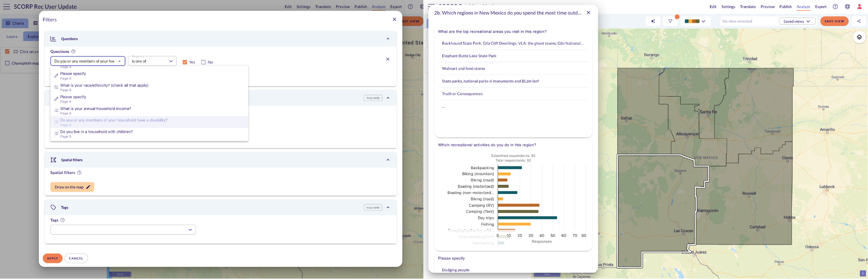Click the Day trips bar in chart

pos(527,218)
